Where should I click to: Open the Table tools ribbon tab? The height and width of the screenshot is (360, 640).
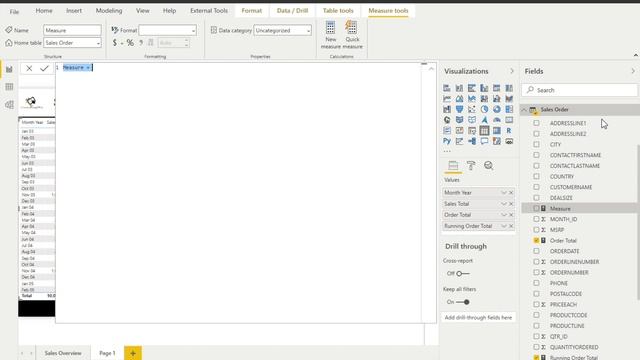click(338, 11)
